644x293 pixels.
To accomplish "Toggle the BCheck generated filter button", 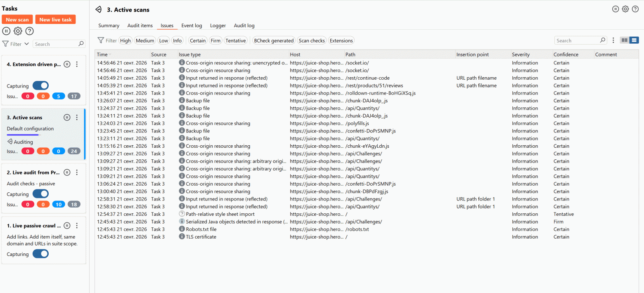I will pyautogui.click(x=274, y=40).
